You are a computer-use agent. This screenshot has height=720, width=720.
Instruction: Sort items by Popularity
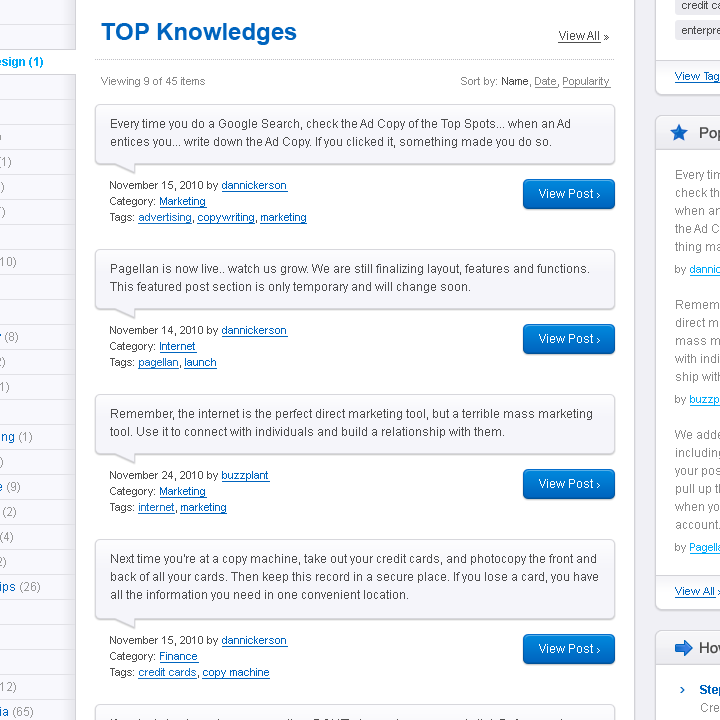coord(586,81)
